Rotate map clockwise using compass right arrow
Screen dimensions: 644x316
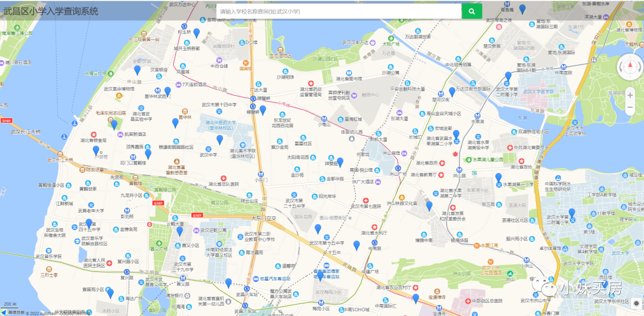639,66
